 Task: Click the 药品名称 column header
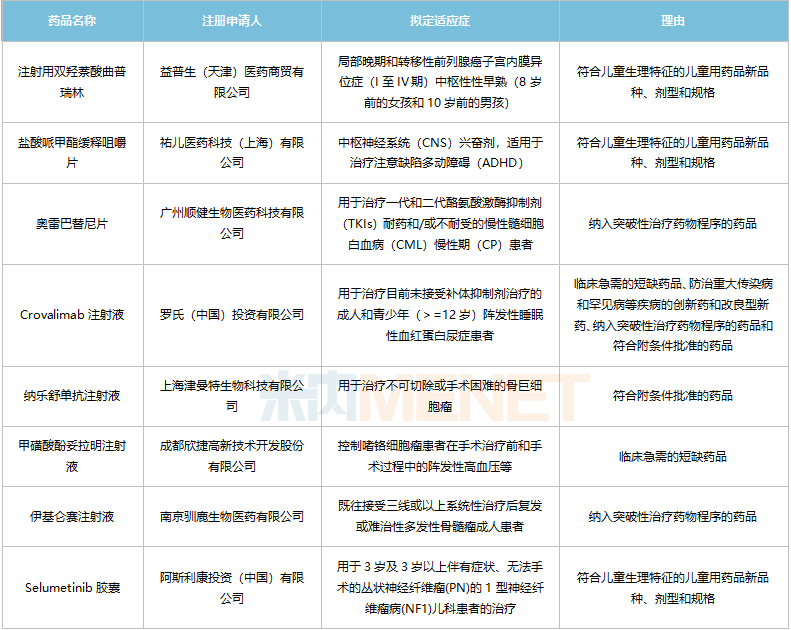[72, 20]
